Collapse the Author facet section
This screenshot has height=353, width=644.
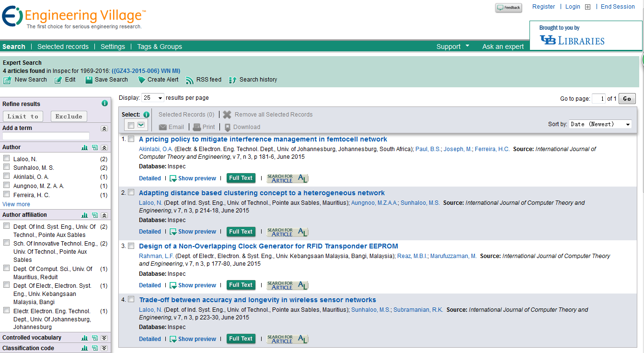tap(104, 148)
